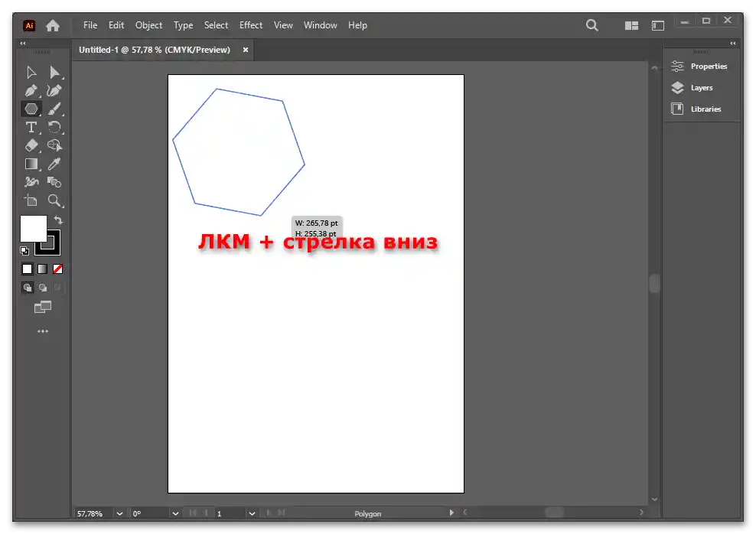Image resolution: width=756 pixels, height=534 pixels.
Task: Select the Gradient tool
Action: [31, 164]
